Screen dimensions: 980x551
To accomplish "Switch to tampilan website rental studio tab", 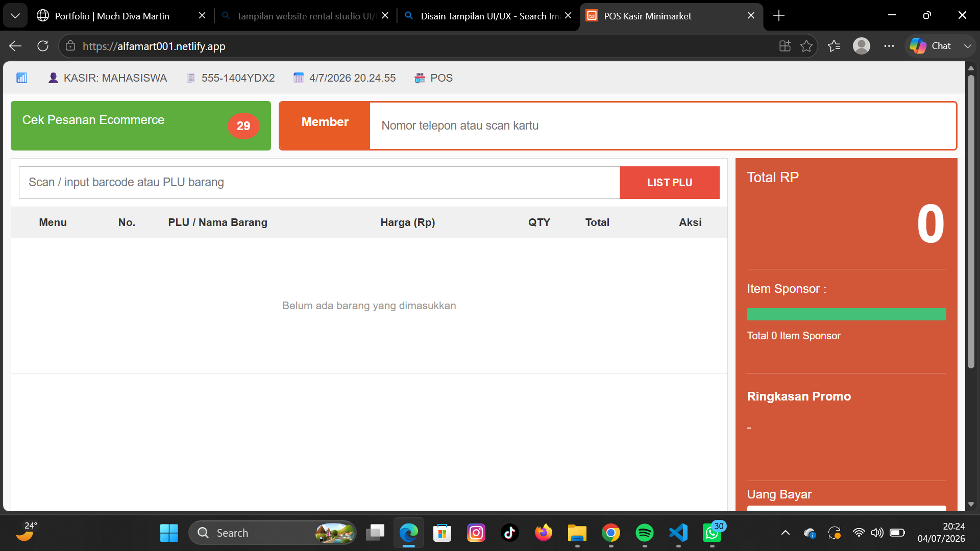I will pyautogui.click(x=306, y=16).
